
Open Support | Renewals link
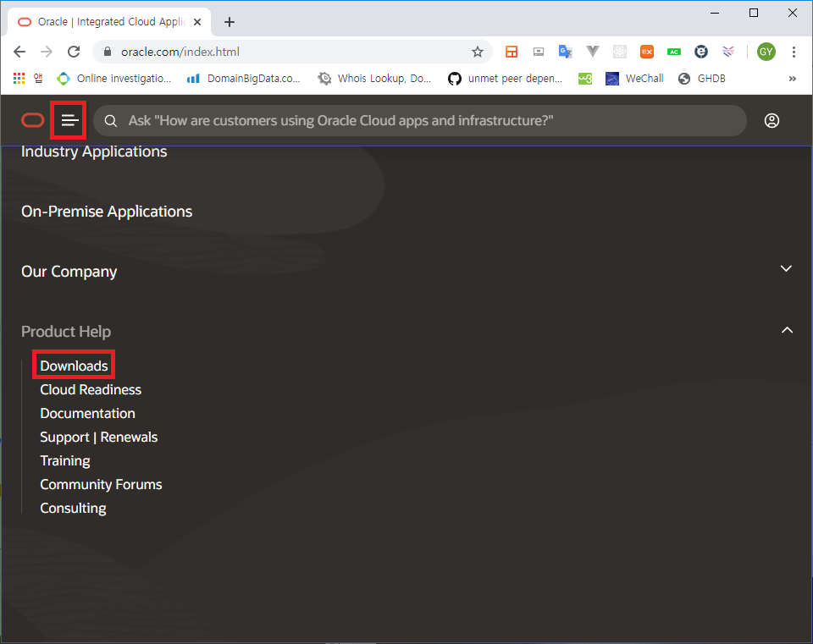point(98,438)
